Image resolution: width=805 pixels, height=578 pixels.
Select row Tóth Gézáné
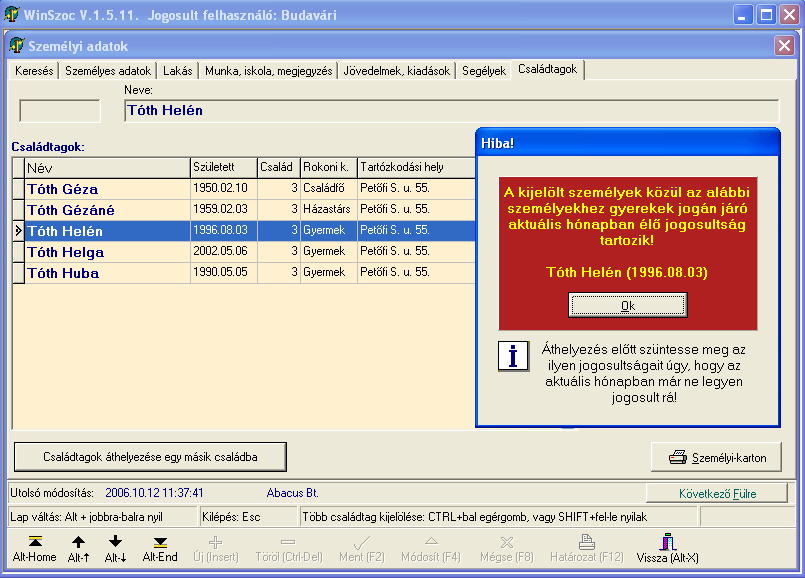pyautogui.click(x=244, y=210)
